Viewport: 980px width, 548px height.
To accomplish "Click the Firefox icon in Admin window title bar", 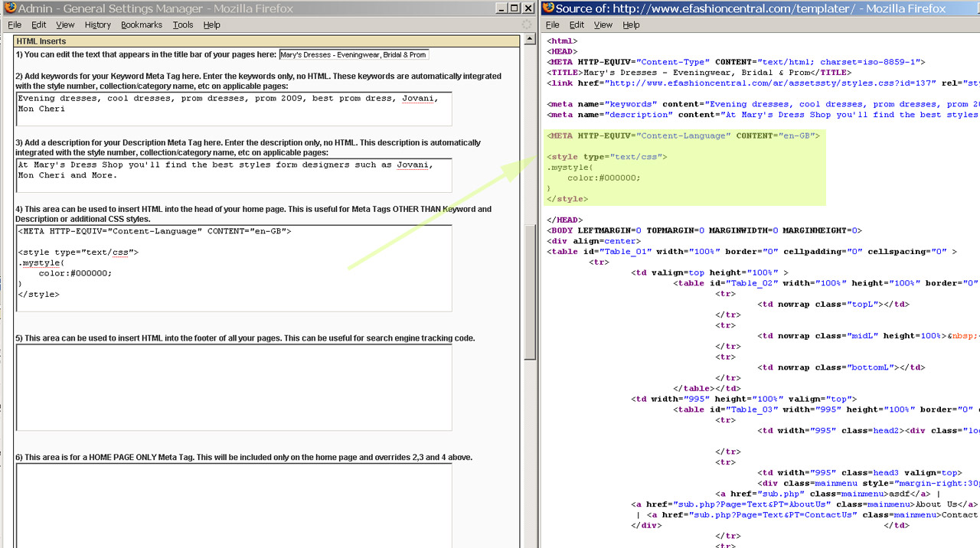I will [10, 8].
